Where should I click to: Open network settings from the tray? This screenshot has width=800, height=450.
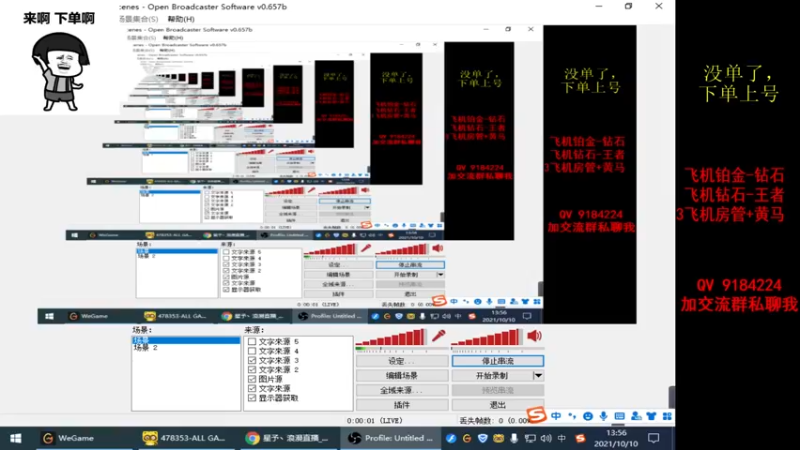530,438
